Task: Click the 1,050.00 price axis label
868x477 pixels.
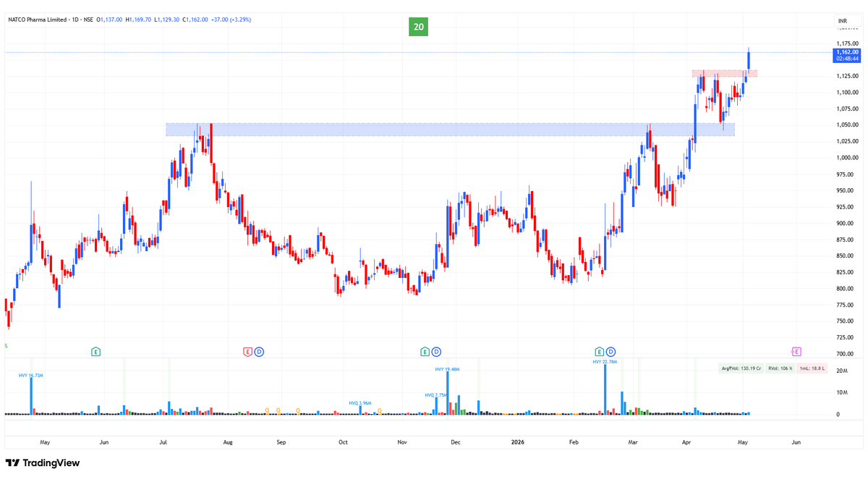Action: (x=847, y=125)
